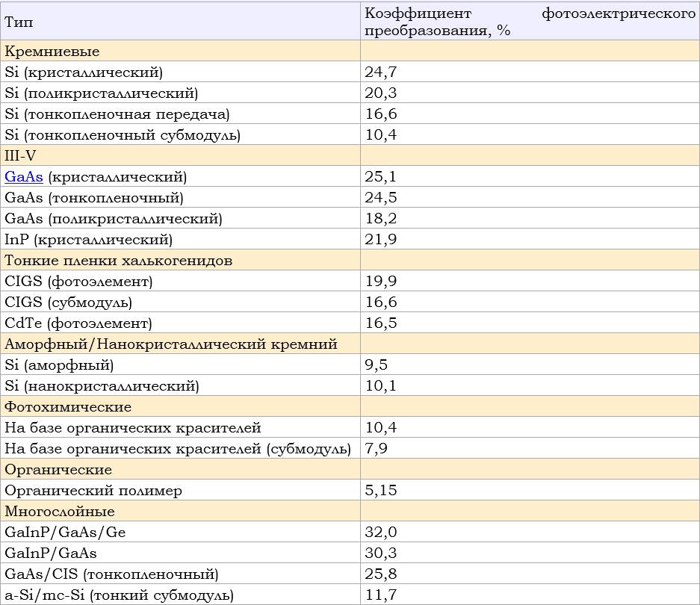The width and height of the screenshot is (700, 605).
Task: Open the GaAs hyperlink
Action: tap(24, 176)
